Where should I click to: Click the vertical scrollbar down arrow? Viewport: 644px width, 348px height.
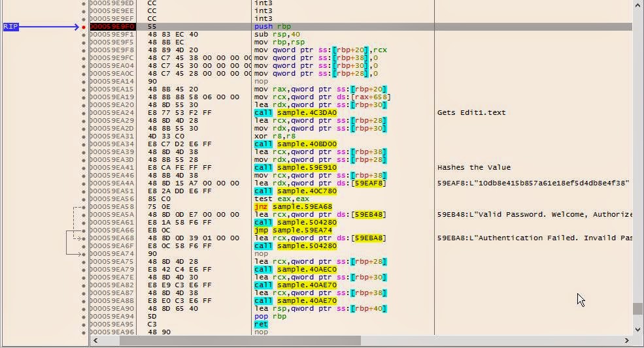point(638,329)
